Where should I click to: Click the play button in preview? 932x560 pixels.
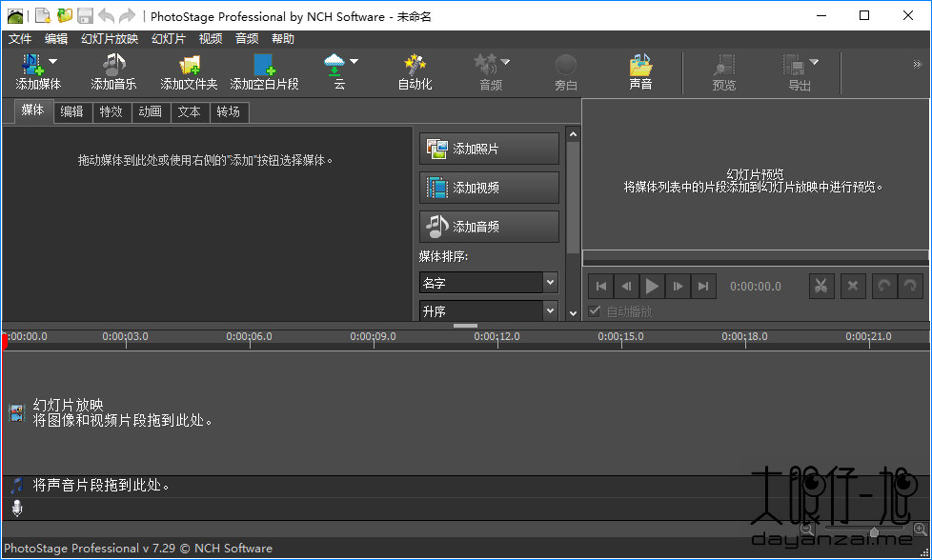652,287
